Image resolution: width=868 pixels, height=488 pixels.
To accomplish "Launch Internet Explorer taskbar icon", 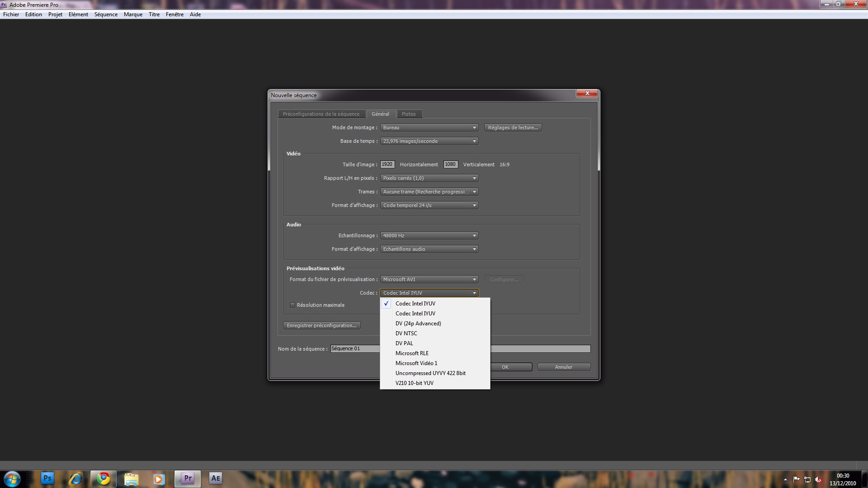I will [x=75, y=478].
